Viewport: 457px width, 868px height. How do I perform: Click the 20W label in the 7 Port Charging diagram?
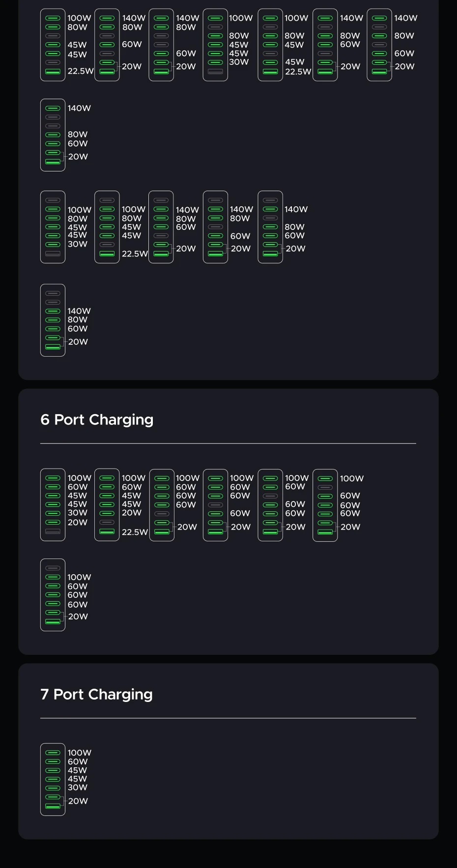click(78, 801)
